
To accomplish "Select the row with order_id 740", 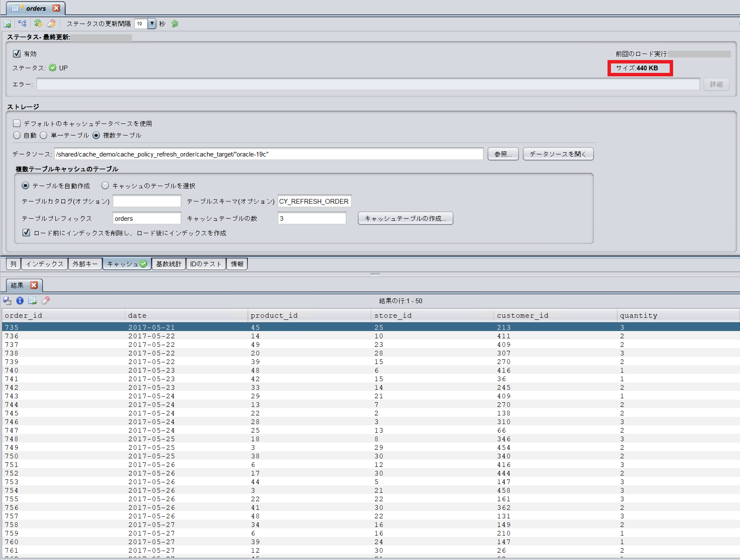I will pos(371,370).
